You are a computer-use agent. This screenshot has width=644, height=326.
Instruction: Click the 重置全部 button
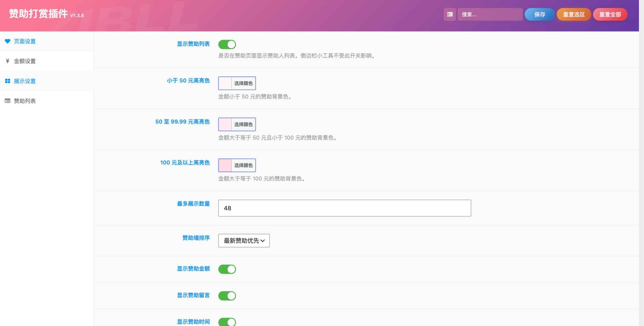pyautogui.click(x=610, y=14)
